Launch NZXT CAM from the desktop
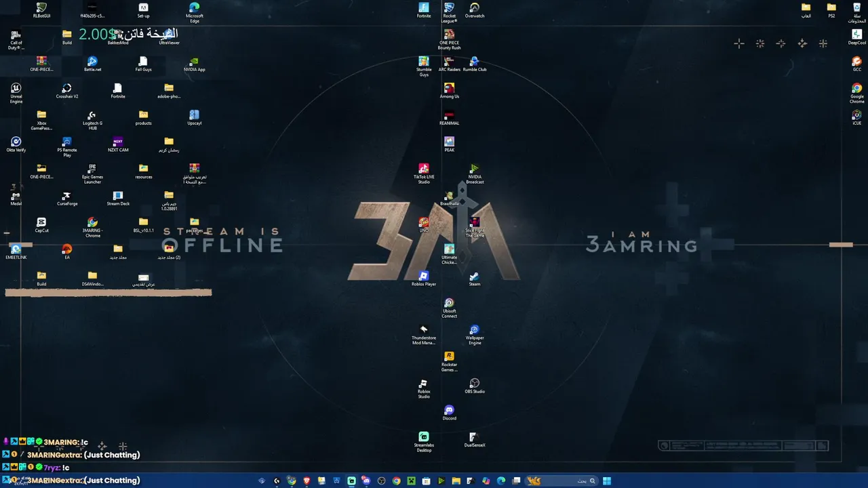Screen dimensions: 868x488 118,144
